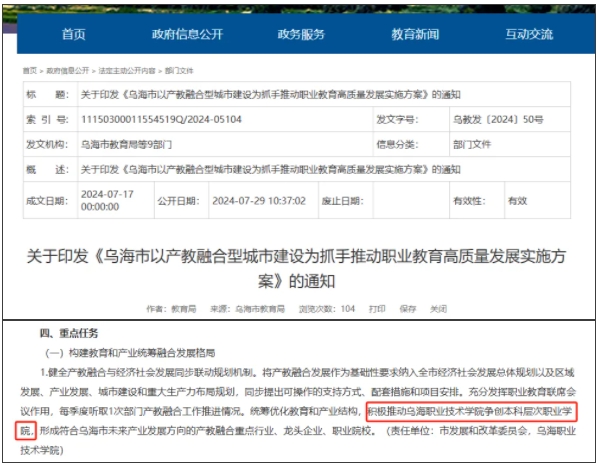Click the publish date 2024-07-29 10:37:02
The height and width of the screenshot is (466, 597).
[x=259, y=201]
